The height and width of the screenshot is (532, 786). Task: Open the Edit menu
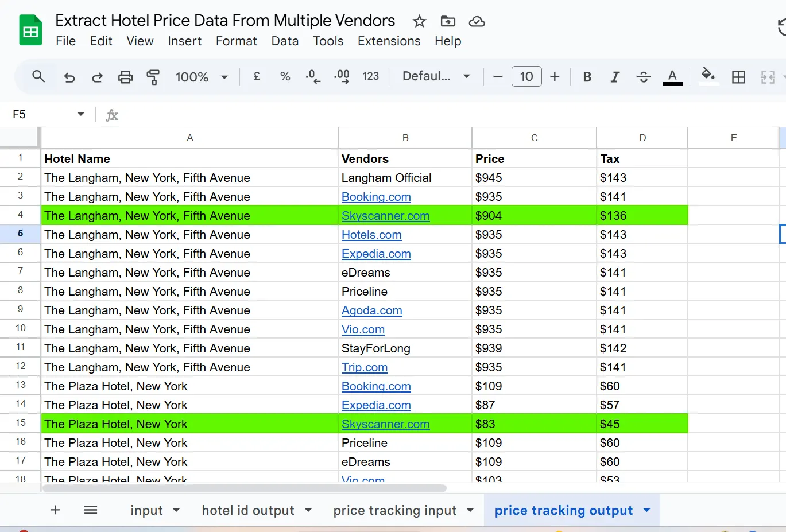coord(101,41)
